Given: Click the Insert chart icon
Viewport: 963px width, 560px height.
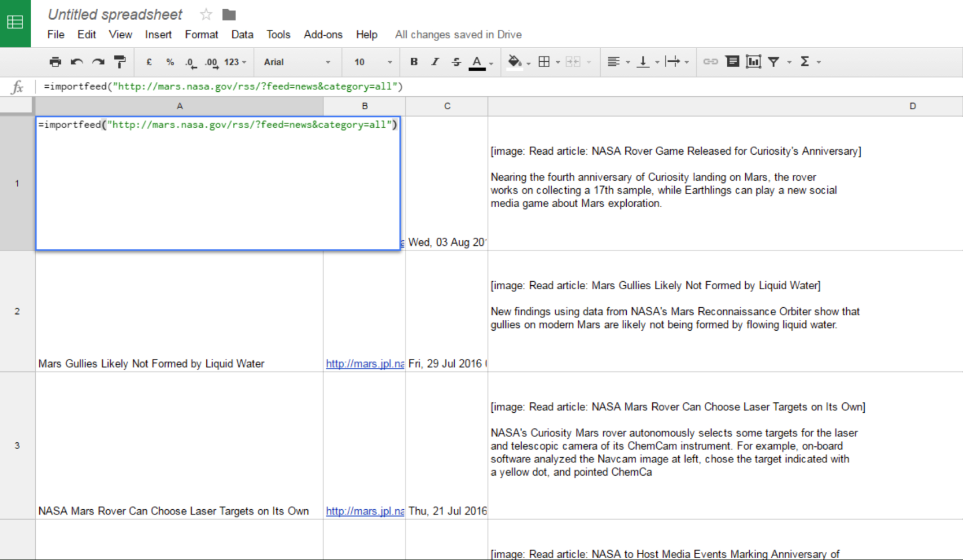Looking at the screenshot, I should pos(753,62).
